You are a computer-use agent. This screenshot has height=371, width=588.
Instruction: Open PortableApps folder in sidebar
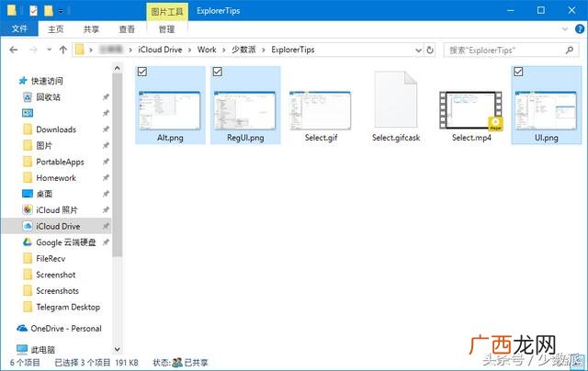coord(60,162)
